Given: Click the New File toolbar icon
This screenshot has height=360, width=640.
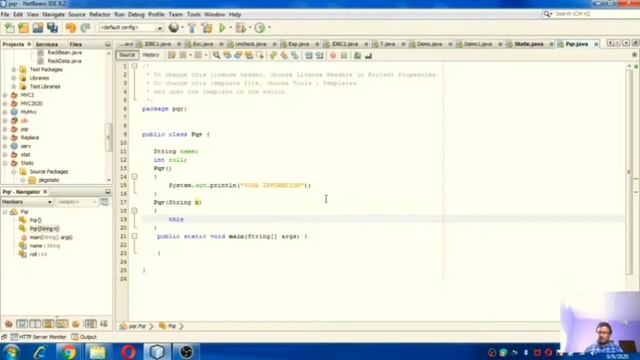Looking at the screenshot, I should pos(9,28).
